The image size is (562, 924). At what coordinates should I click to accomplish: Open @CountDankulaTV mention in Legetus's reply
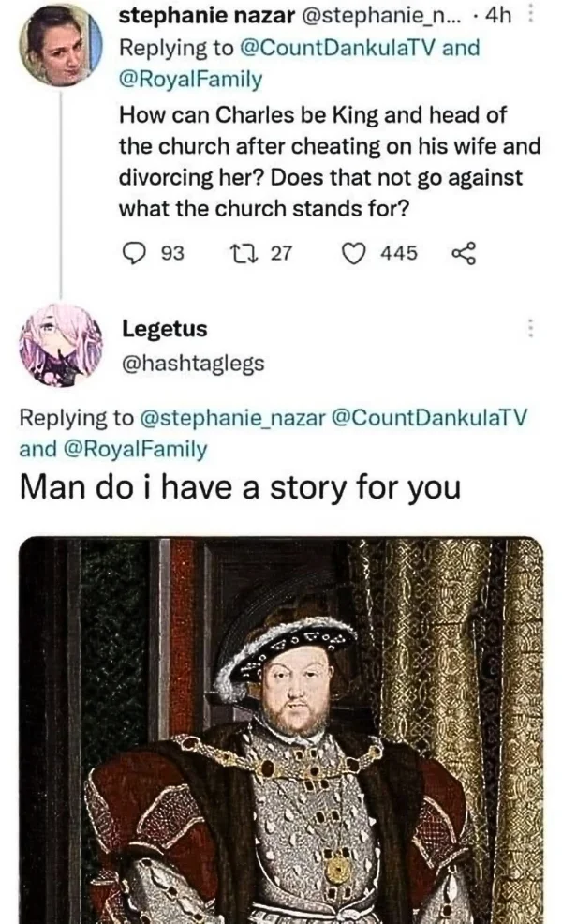point(430,418)
